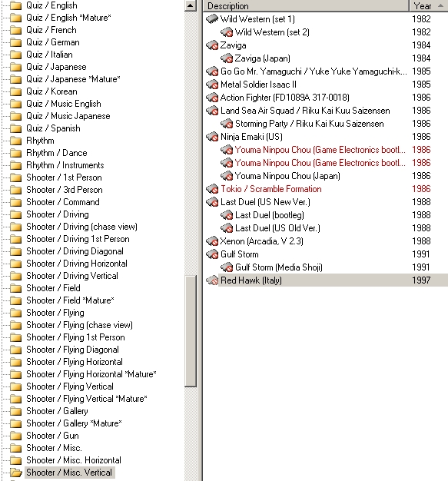Screen dimensions: 448x481
Task: Select the Shooter / Flying Horizontal *Mature* folder
Action: click(91, 374)
